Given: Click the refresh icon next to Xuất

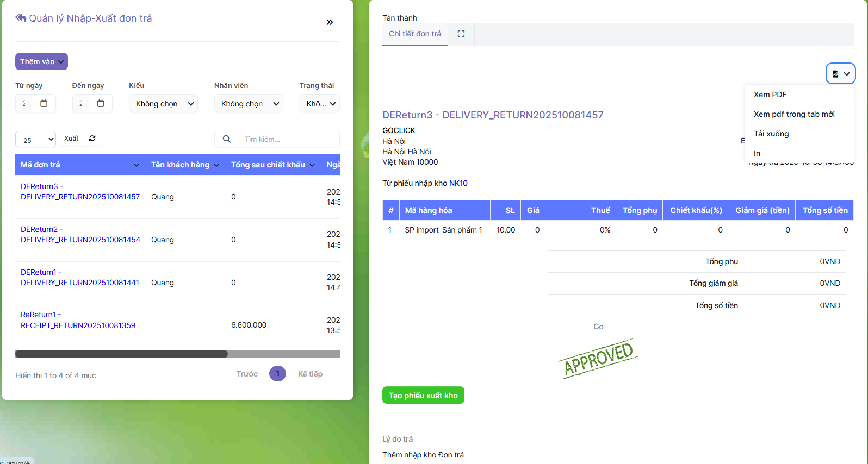Looking at the screenshot, I should [x=92, y=139].
